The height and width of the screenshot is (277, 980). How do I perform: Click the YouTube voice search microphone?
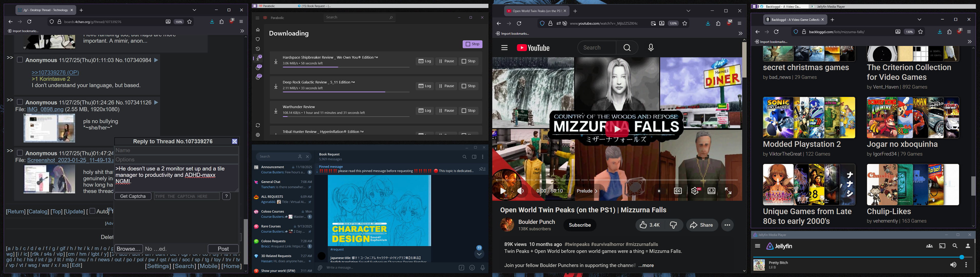point(651,47)
